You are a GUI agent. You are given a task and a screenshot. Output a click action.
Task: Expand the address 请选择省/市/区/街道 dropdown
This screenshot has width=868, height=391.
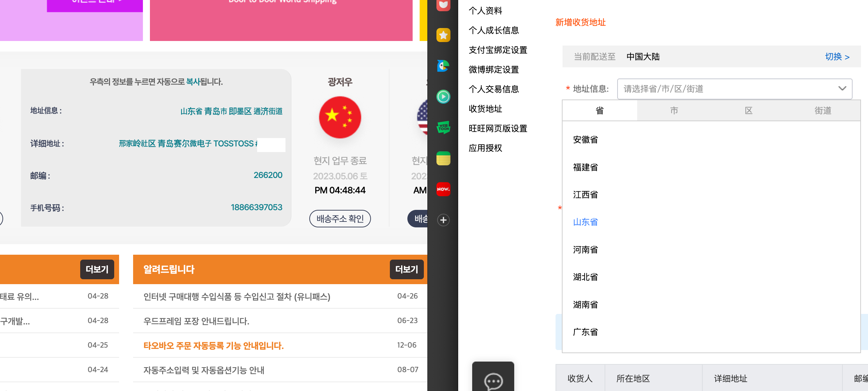click(x=734, y=89)
